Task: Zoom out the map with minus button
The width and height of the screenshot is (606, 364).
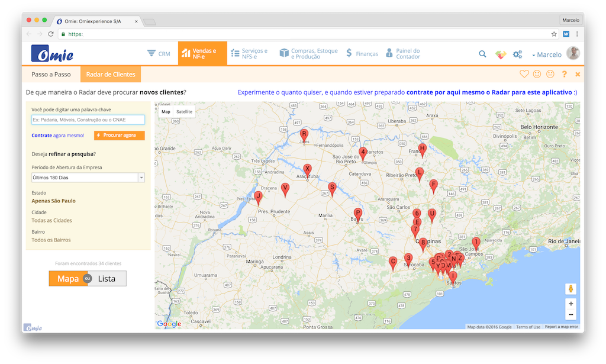Action: point(571,315)
